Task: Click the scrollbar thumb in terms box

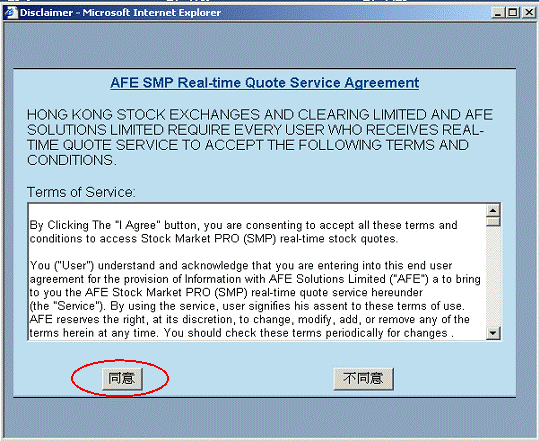Action: (493, 222)
